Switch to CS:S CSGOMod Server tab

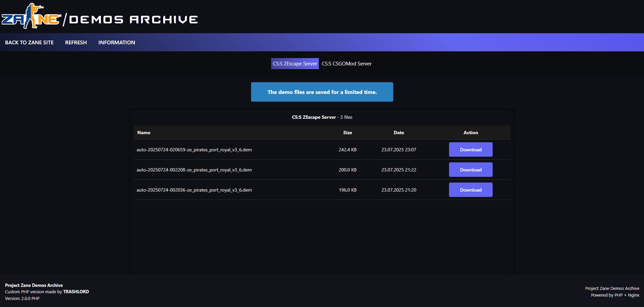[346, 63]
